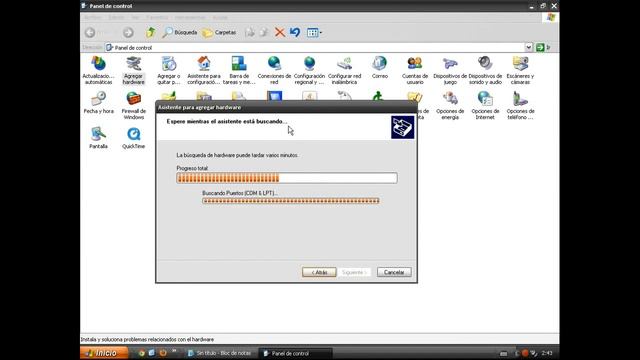
Task: Click the Asistente para agregar hardware title bar
Action: tap(287, 107)
